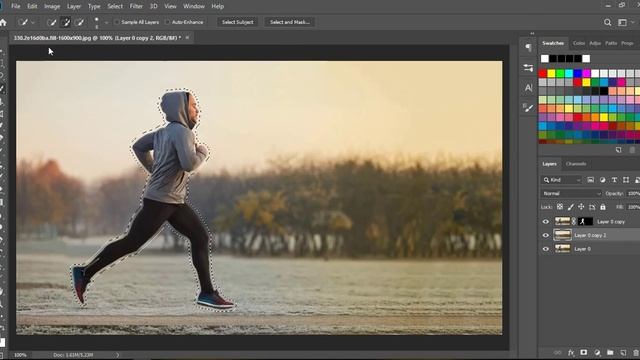
Task: Toggle lock image pixels brush icon
Action: click(x=571, y=207)
